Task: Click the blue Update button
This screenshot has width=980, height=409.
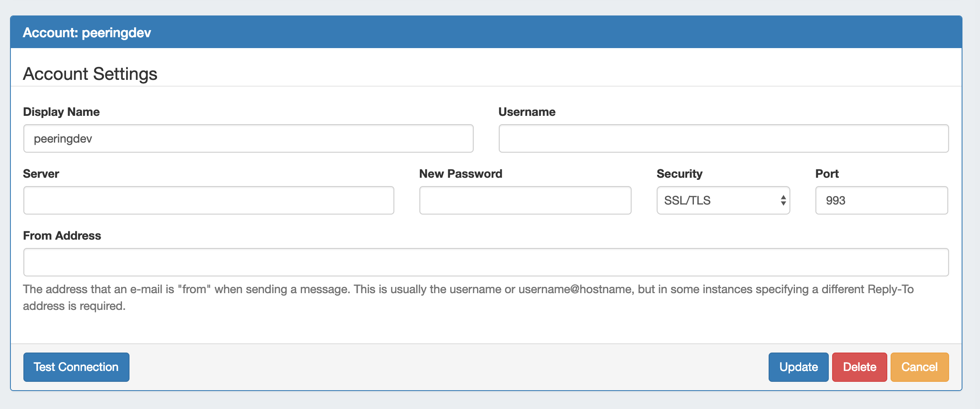Action: (x=798, y=367)
